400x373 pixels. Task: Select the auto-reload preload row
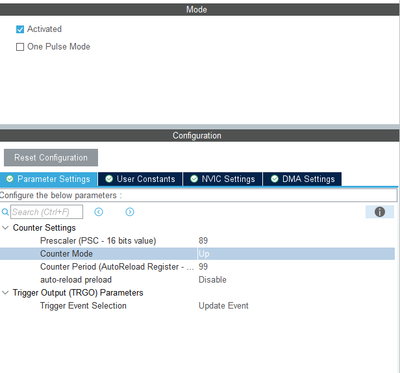pos(197,280)
